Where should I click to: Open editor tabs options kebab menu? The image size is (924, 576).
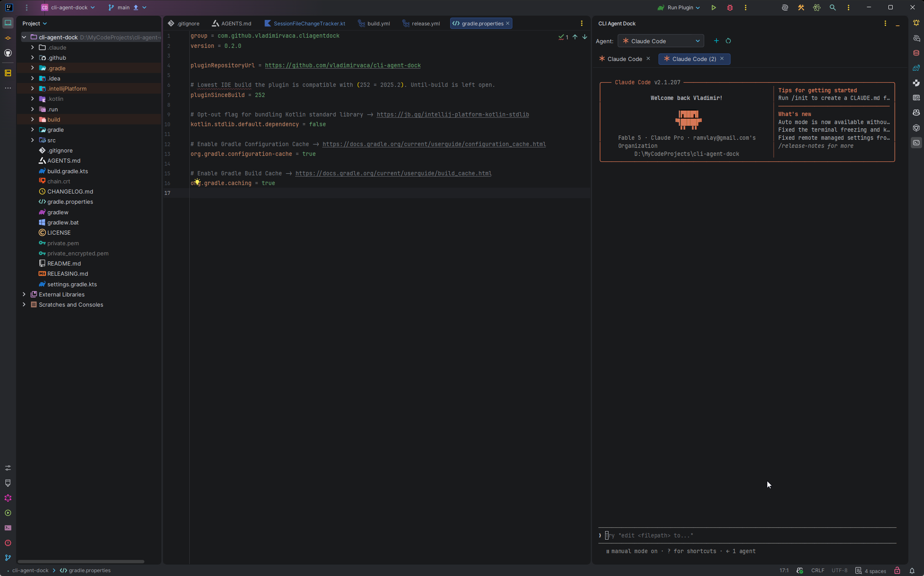[581, 23]
